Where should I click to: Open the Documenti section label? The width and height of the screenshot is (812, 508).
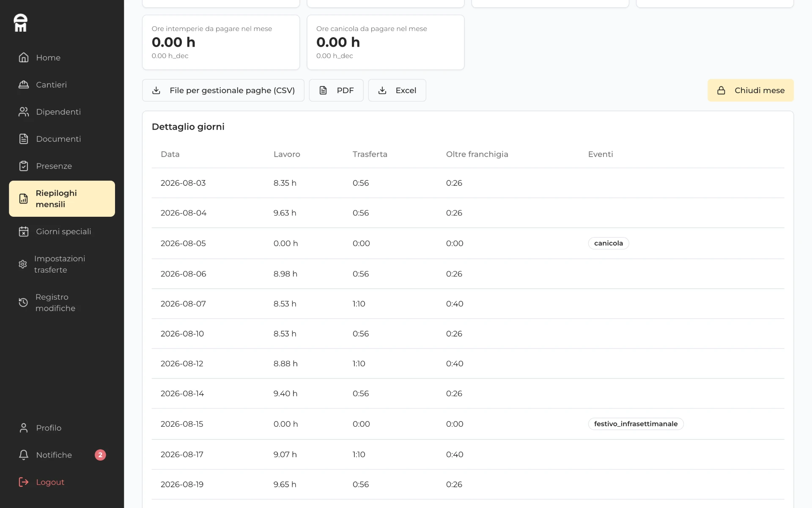click(x=58, y=139)
